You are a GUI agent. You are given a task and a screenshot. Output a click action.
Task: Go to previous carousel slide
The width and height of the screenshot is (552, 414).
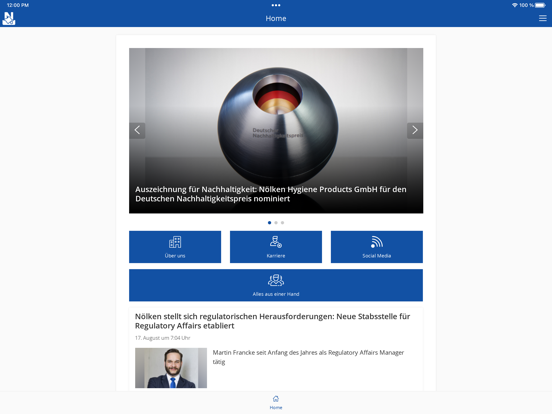pos(137,130)
